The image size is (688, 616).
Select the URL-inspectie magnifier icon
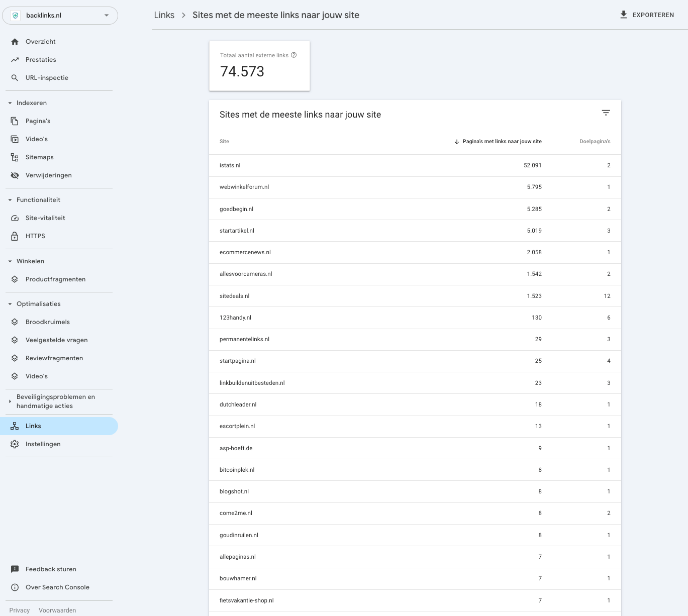pyautogui.click(x=15, y=77)
